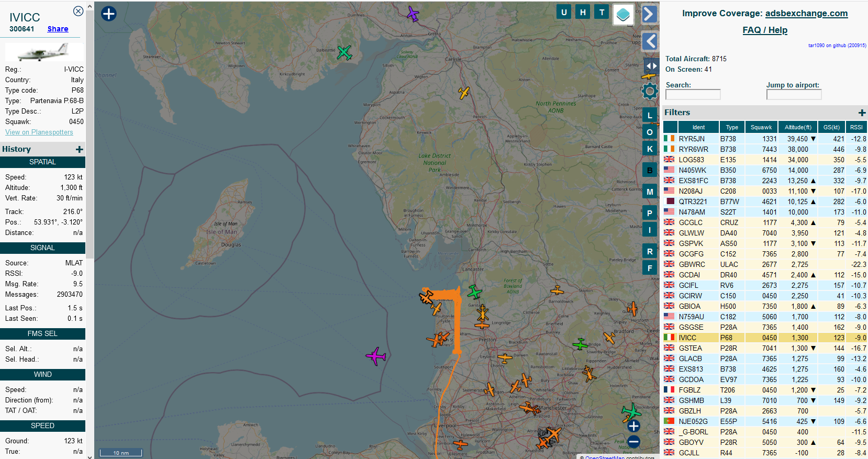Sort the table by Altitude(ft) column
The image size is (868, 459).
pos(798,127)
